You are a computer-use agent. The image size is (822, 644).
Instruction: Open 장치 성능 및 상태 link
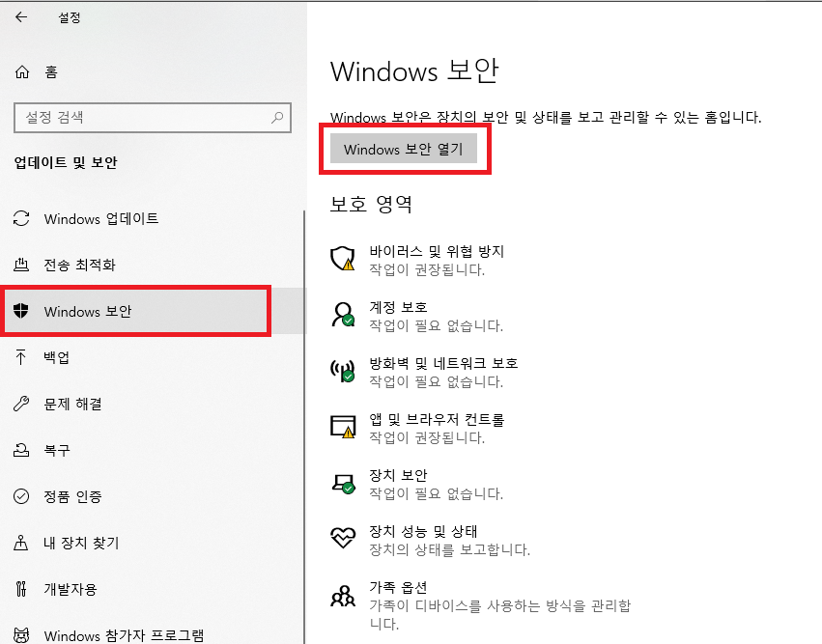pos(423,531)
